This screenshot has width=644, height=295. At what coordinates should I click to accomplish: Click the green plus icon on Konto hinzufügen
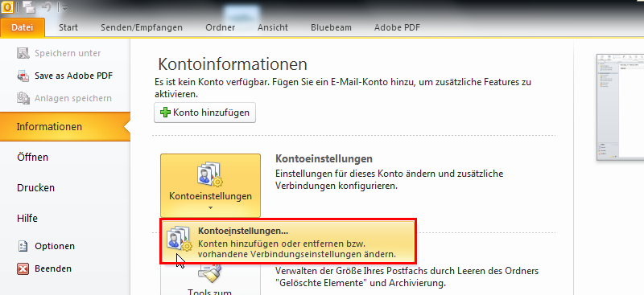click(x=165, y=113)
